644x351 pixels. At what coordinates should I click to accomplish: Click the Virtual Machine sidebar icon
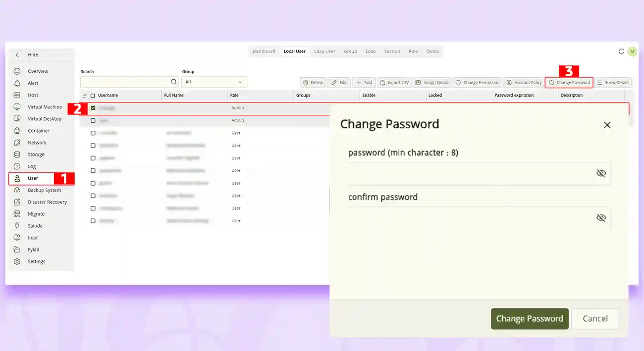[17, 107]
